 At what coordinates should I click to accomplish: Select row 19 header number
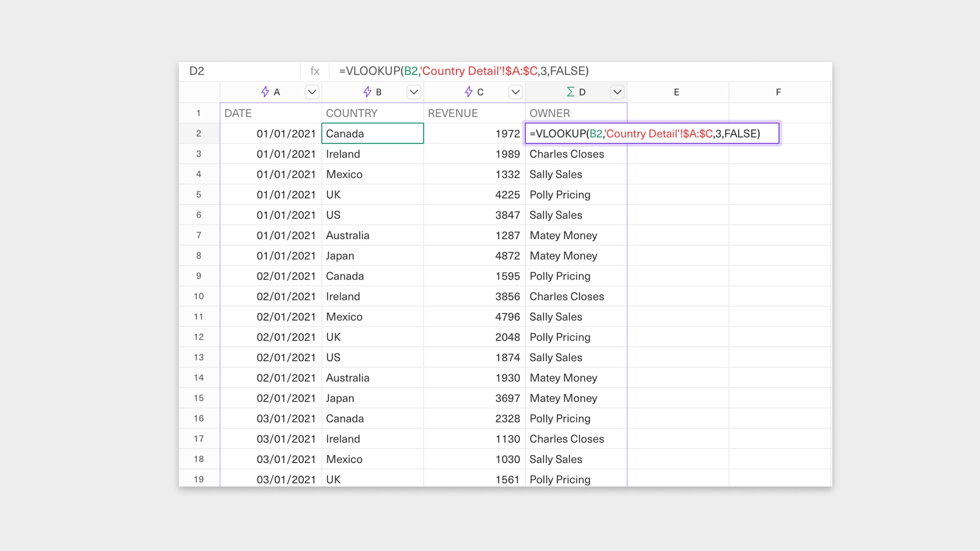click(199, 479)
